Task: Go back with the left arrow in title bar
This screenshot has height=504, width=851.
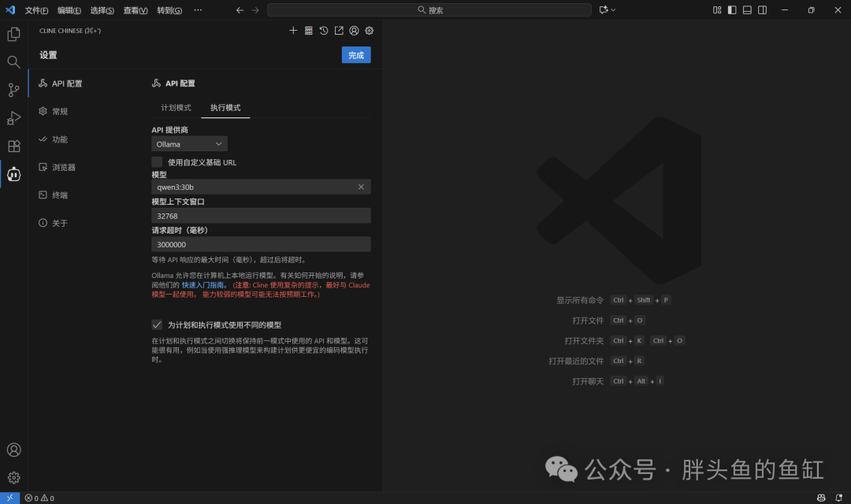Action: click(x=240, y=9)
